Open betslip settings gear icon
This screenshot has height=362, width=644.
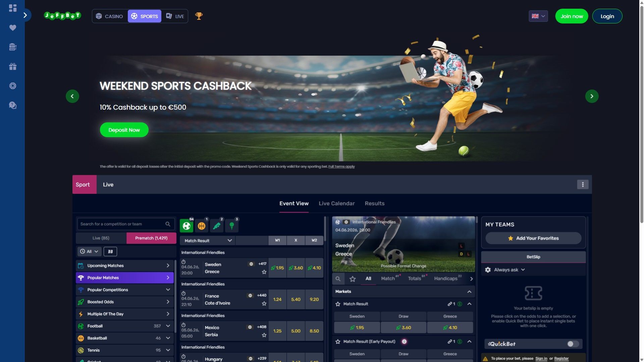coord(488,270)
